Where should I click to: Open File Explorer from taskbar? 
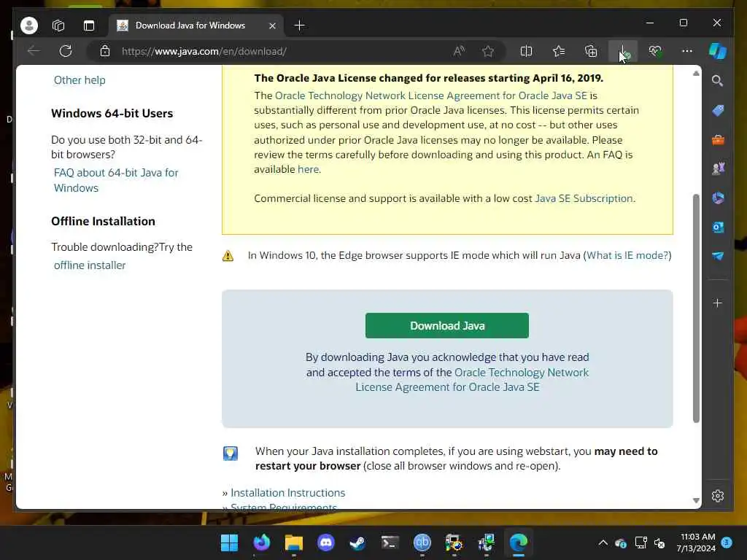click(x=293, y=542)
